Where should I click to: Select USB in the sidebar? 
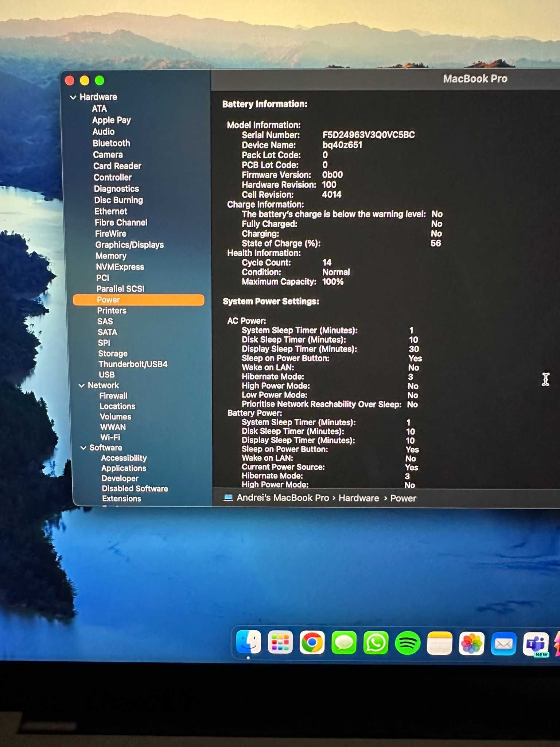pos(106,375)
